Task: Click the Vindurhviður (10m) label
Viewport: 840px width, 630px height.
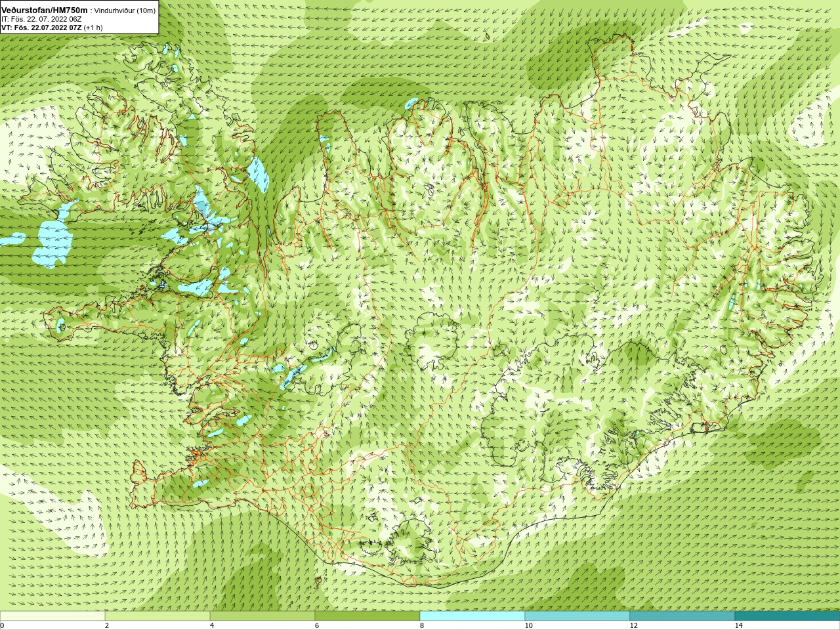Action: [125, 10]
